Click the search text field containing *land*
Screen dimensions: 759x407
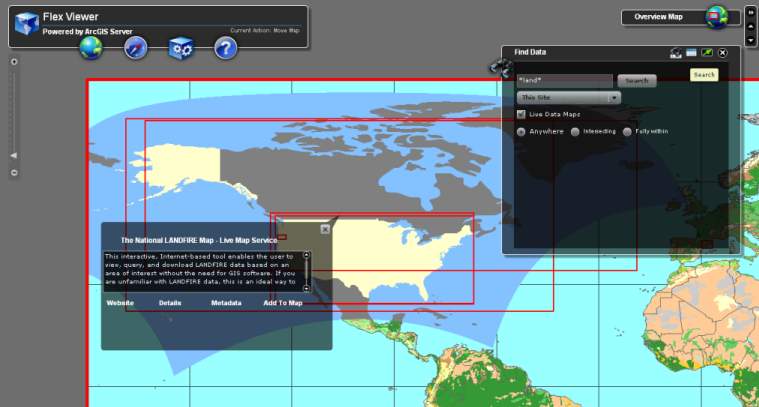pos(563,80)
